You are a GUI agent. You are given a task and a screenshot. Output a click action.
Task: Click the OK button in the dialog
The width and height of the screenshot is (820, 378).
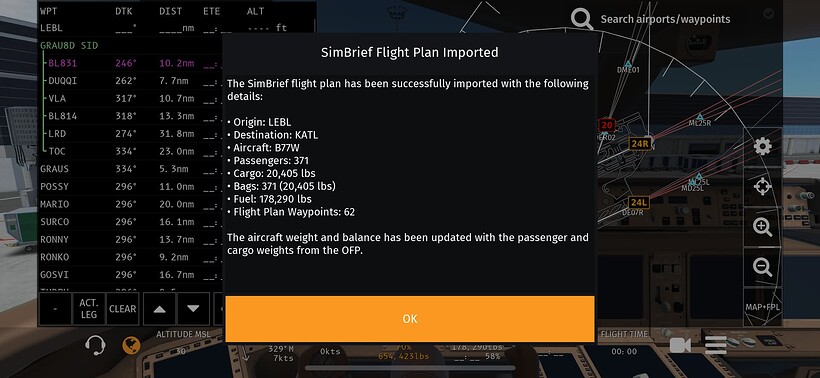409,319
